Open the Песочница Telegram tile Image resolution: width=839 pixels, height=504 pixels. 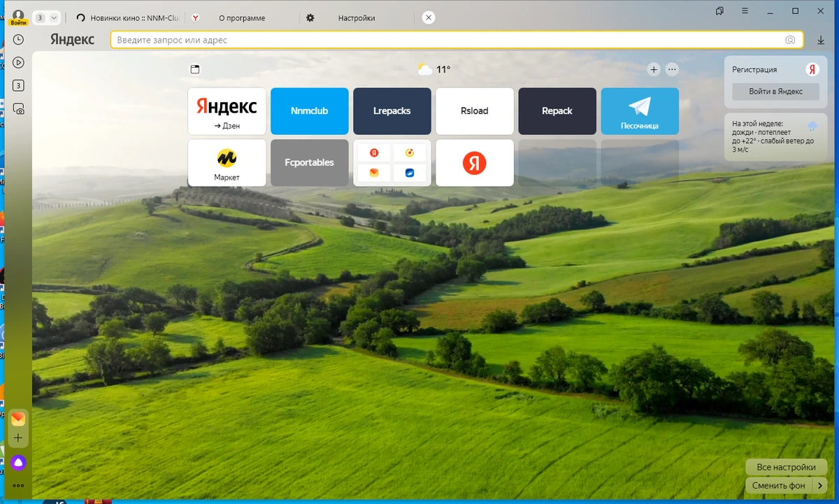(x=640, y=111)
